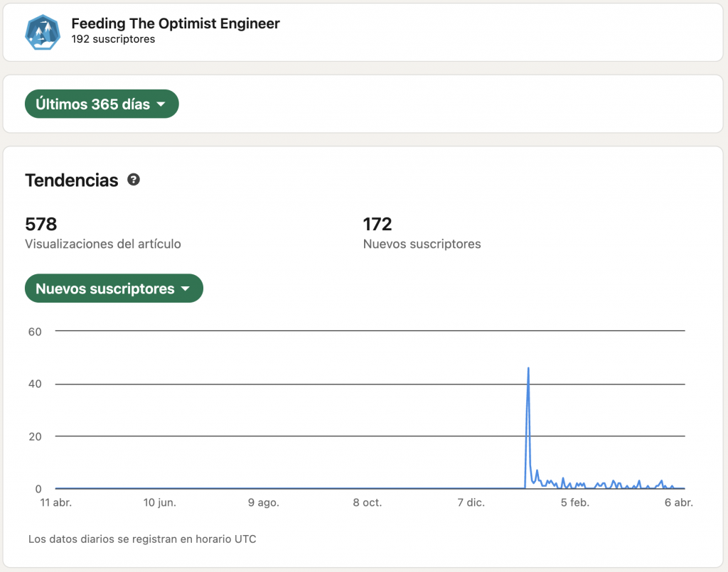The width and height of the screenshot is (728, 572).
Task: Click the 6 abr. x-axis date label
Action: 679,502
